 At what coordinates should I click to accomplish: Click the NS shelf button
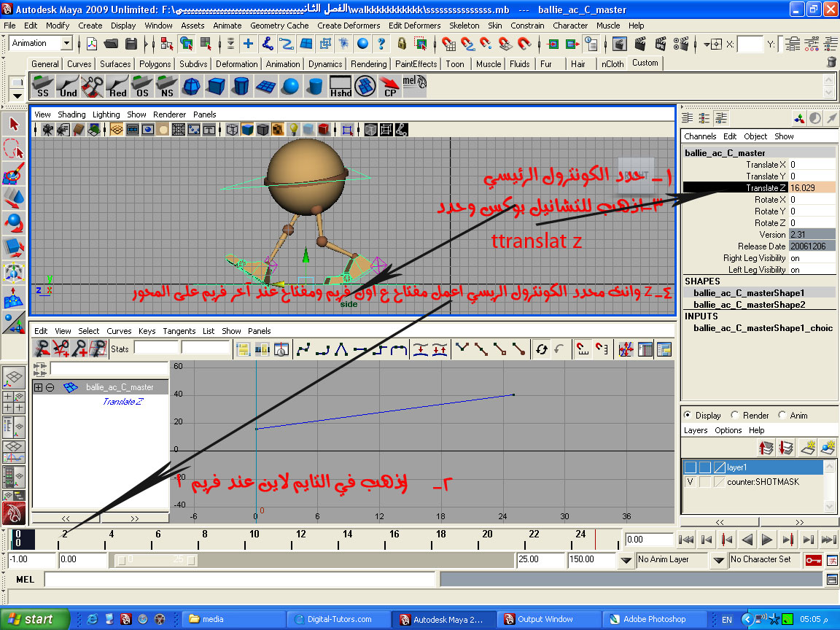point(166,86)
